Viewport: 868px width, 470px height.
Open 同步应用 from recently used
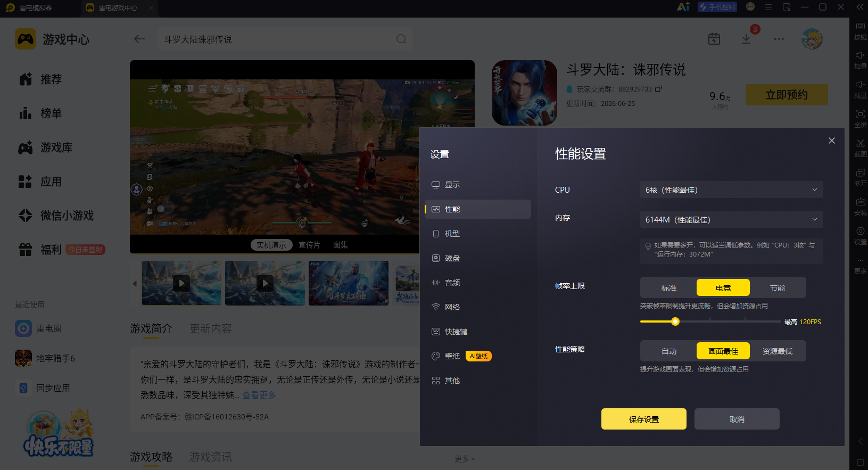coord(43,388)
